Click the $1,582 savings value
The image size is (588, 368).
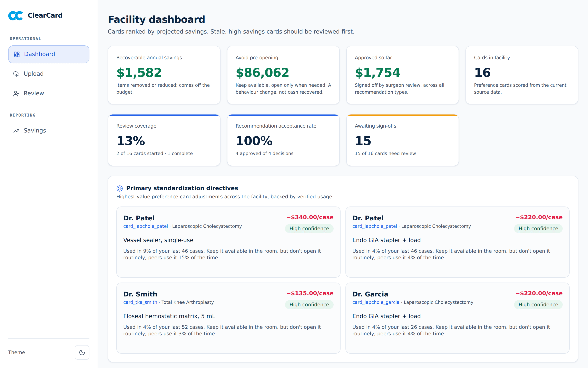pos(139,73)
